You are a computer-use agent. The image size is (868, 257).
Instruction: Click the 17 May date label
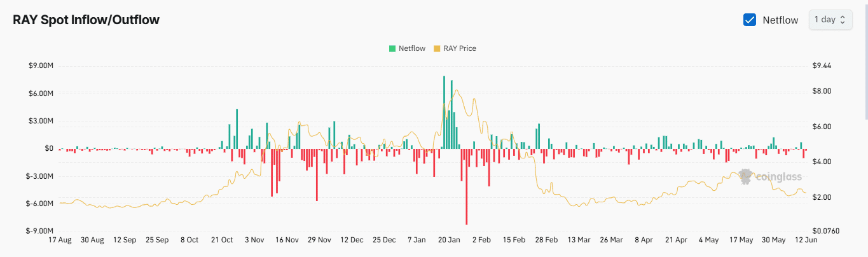pyautogui.click(x=741, y=240)
